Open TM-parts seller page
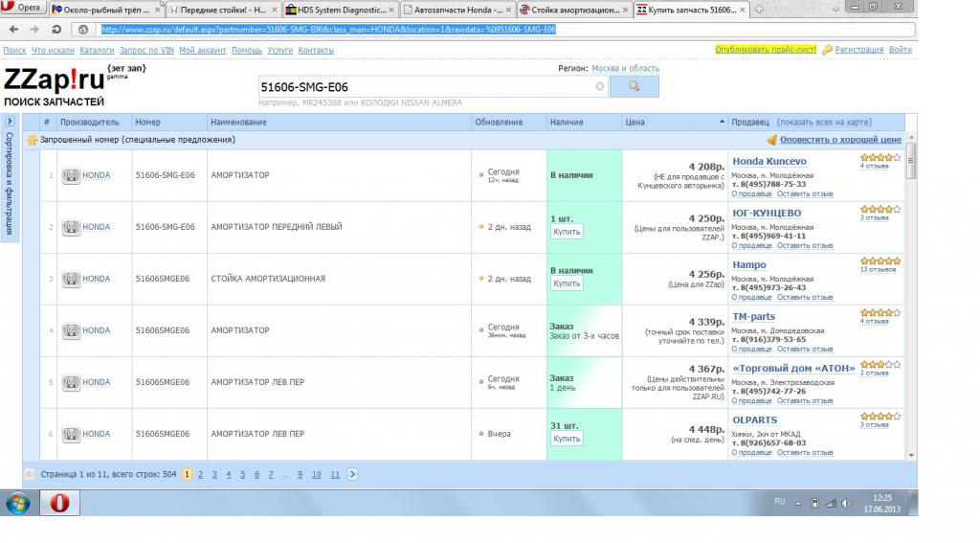Image resolution: width=980 pixels, height=543 pixels. coord(753,317)
